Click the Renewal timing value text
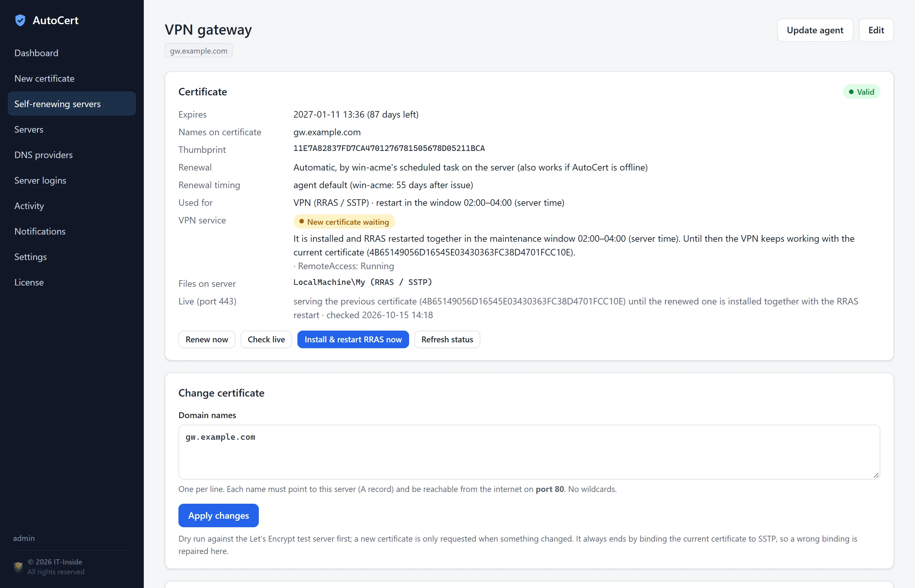Screen dimensions: 915x588 (383, 185)
